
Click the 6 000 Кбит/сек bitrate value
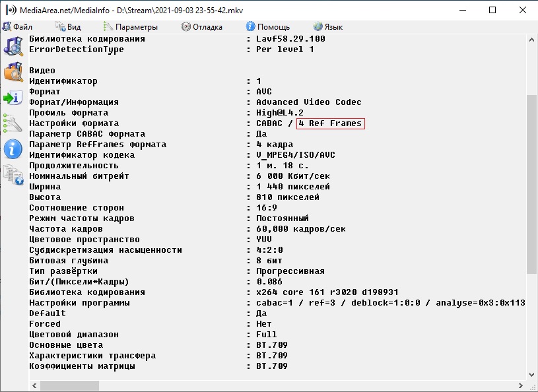click(293, 176)
